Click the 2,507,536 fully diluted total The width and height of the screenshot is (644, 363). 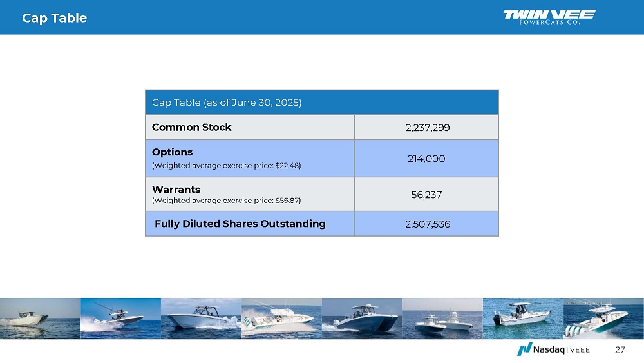[427, 224]
